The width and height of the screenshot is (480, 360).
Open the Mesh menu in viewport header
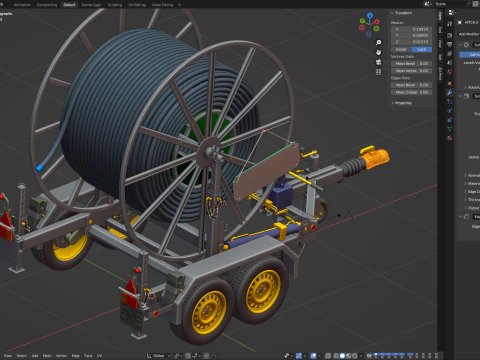coord(47,356)
